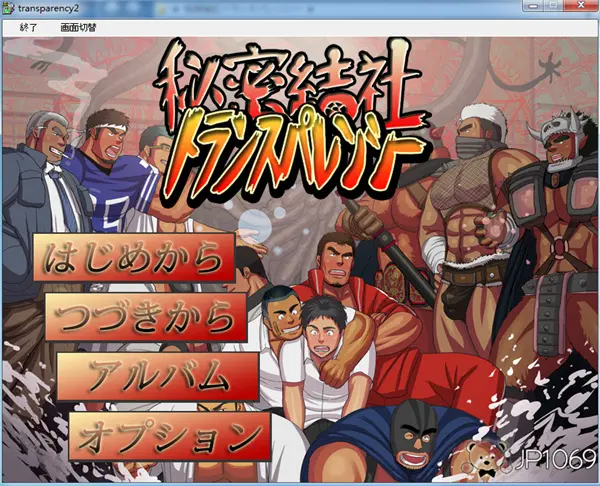Open the アルバム gallery

click(x=158, y=377)
